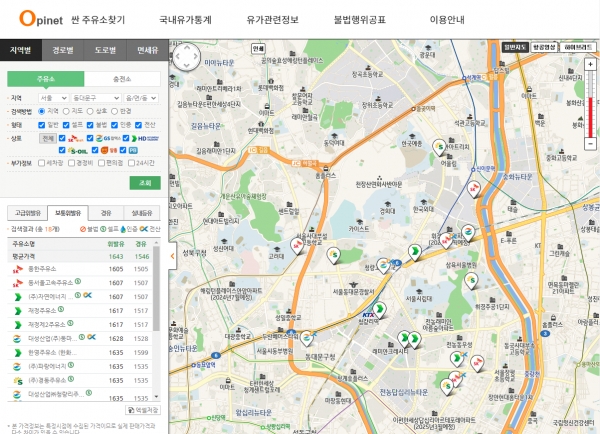The height and width of the screenshot is (434, 600).
Task: Switch to the 면세유 tab
Action: point(147,50)
